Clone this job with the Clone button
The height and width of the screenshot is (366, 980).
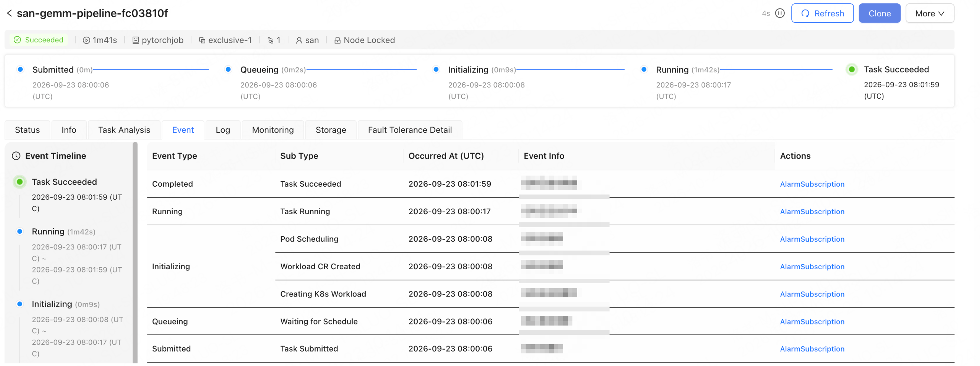pyautogui.click(x=879, y=13)
